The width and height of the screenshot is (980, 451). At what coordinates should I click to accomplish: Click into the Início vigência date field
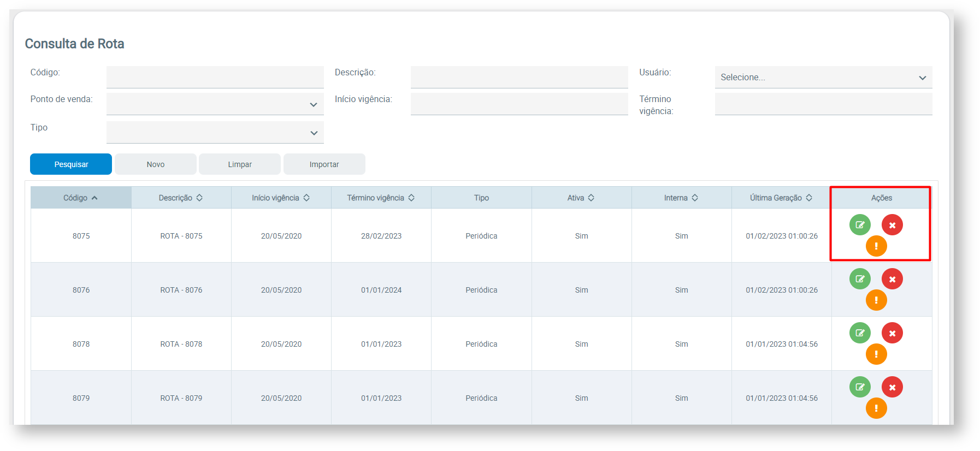[519, 104]
